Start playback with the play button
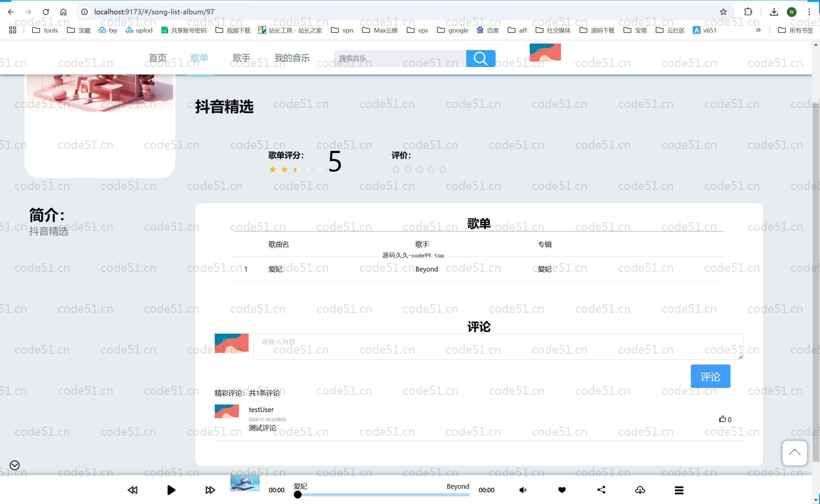Viewport: 820px width, 504px height. click(171, 490)
